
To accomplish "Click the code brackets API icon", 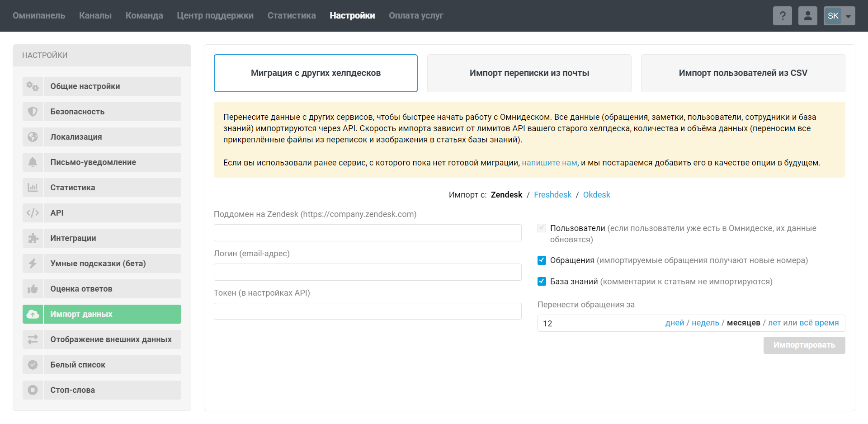I will [33, 213].
